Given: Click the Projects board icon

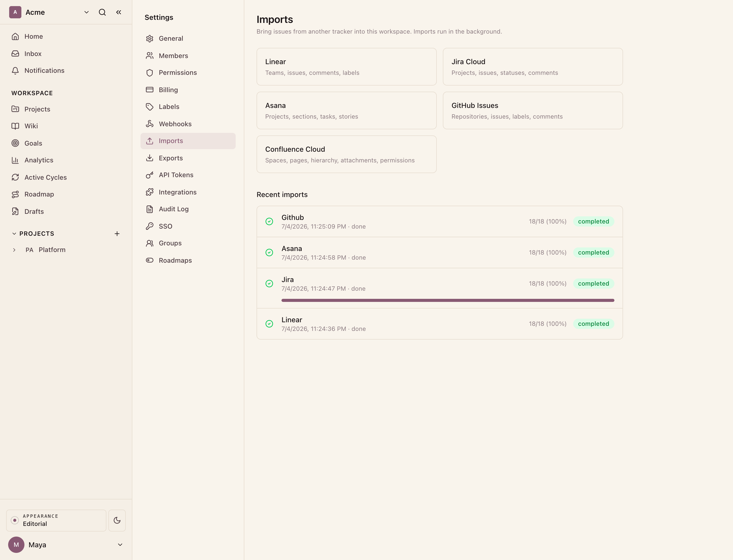Looking at the screenshot, I should coord(15,109).
